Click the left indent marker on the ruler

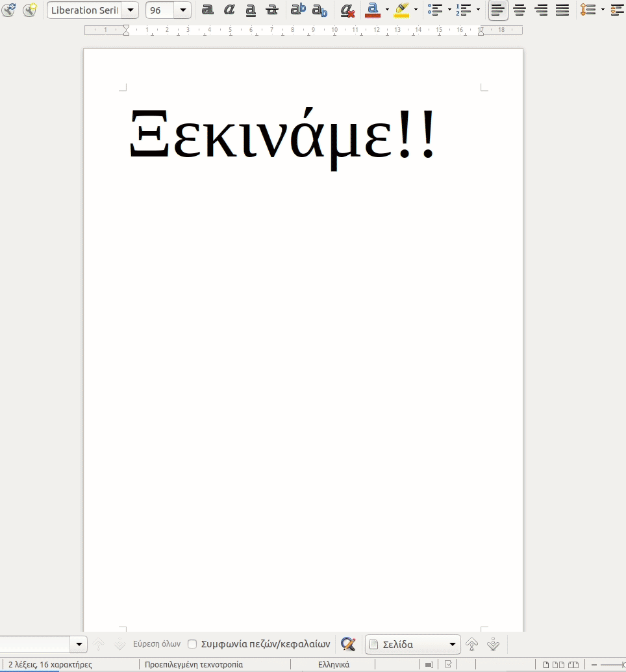126,30
